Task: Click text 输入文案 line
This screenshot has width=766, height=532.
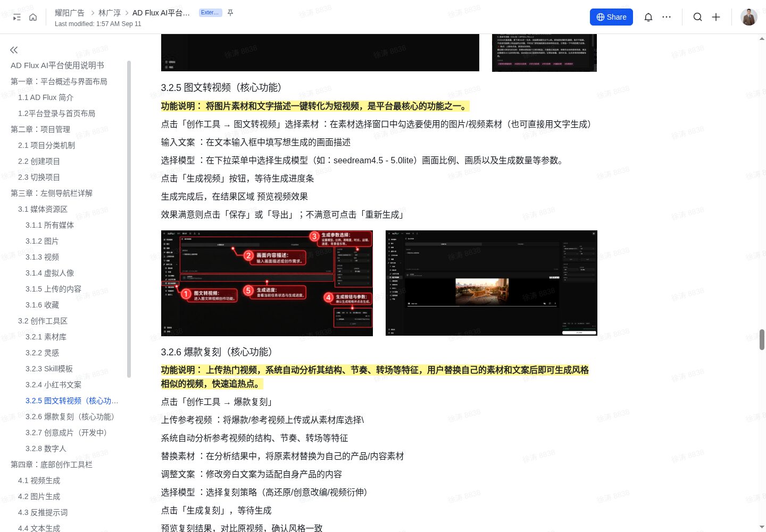Action: pyautogui.click(x=256, y=142)
